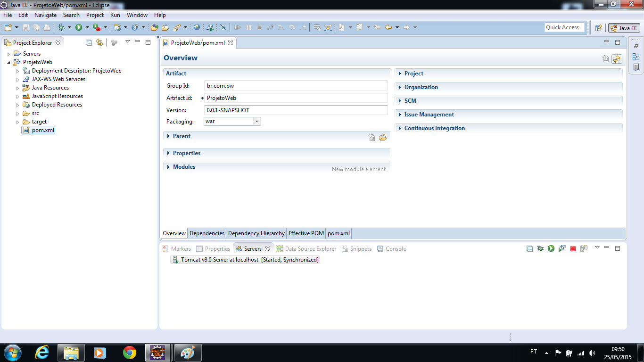644x362 pixels.
Task: Toggle Link with Editor in Project Explorer
Action: click(99, 42)
